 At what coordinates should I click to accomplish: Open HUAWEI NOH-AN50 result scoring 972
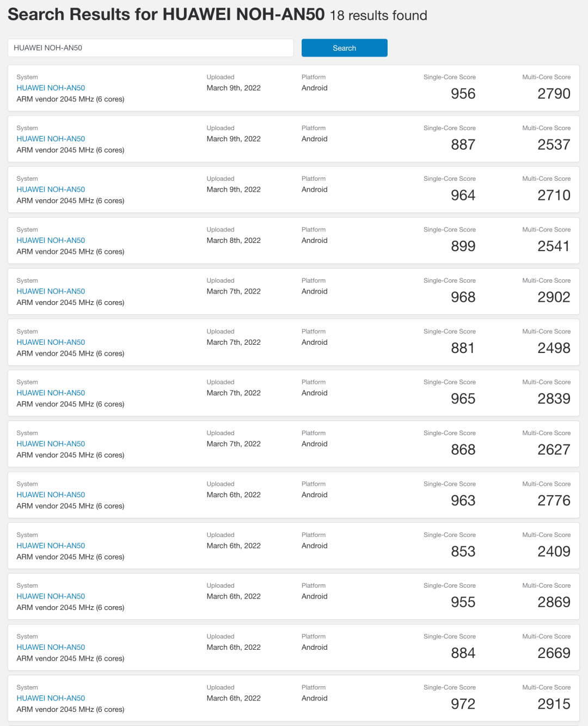[51, 698]
